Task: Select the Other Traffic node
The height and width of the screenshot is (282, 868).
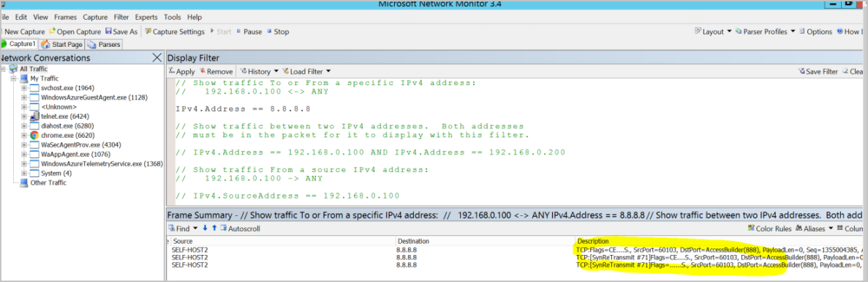Action: pos(48,183)
